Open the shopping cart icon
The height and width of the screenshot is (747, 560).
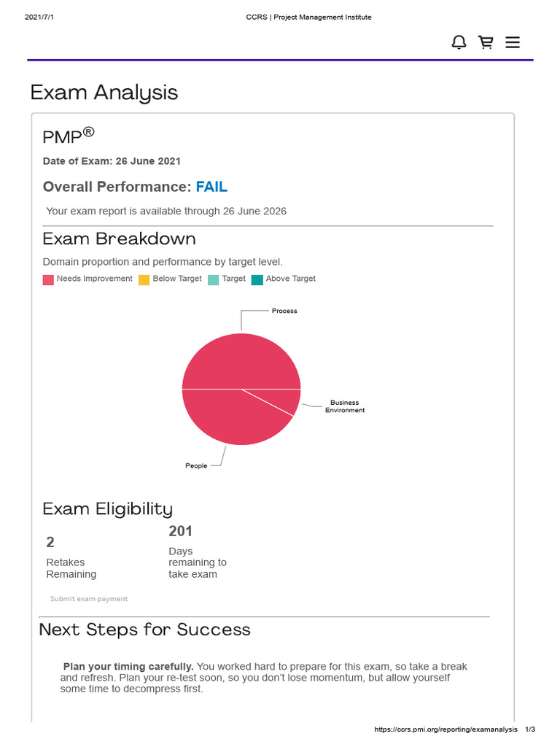click(x=486, y=42)
